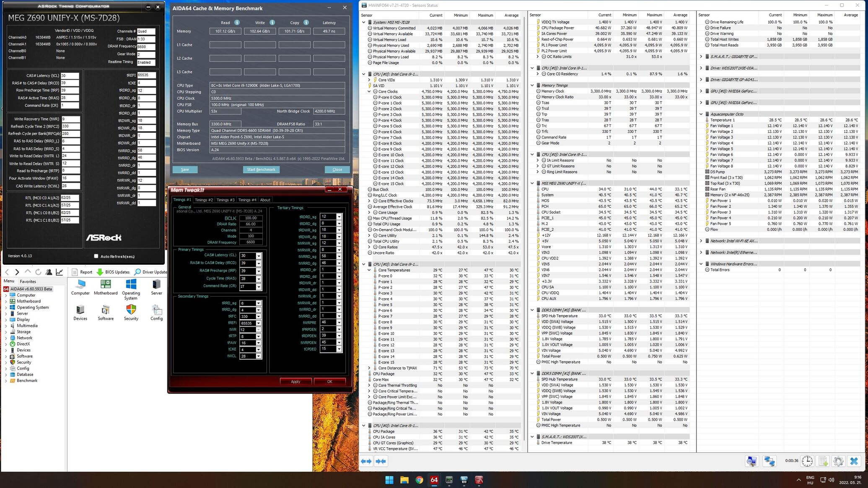Open the CAS# Latency (CL) dropdown in Mem TweakIt

point(259,256)
